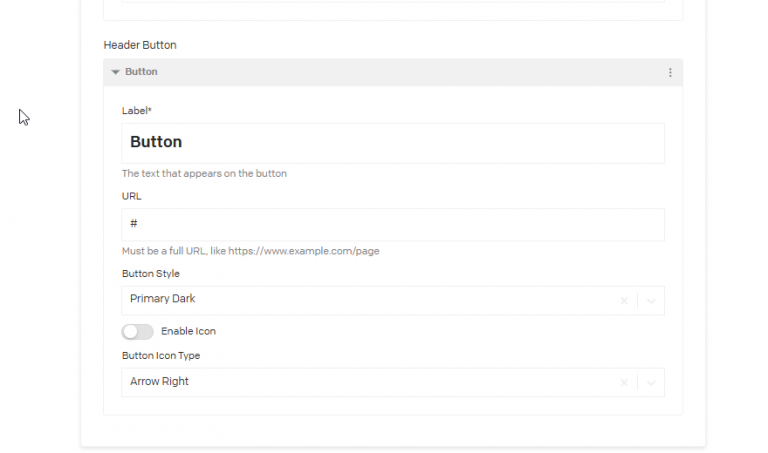Select the Arrow Right value field

tap(160, 381)
